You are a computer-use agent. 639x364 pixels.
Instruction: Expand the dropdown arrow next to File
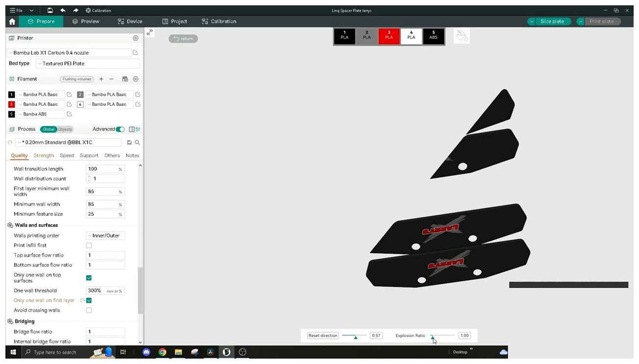click(x=32, y=10)
